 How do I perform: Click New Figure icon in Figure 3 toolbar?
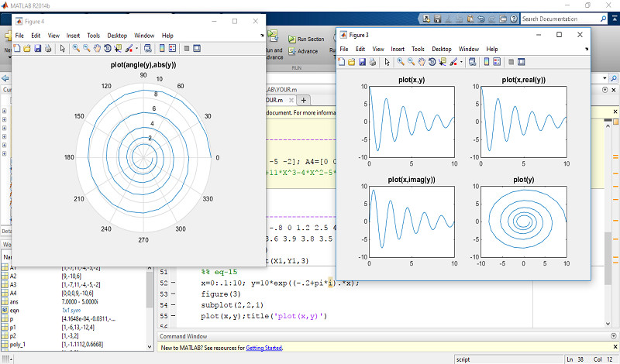click(x=341, y=62)
